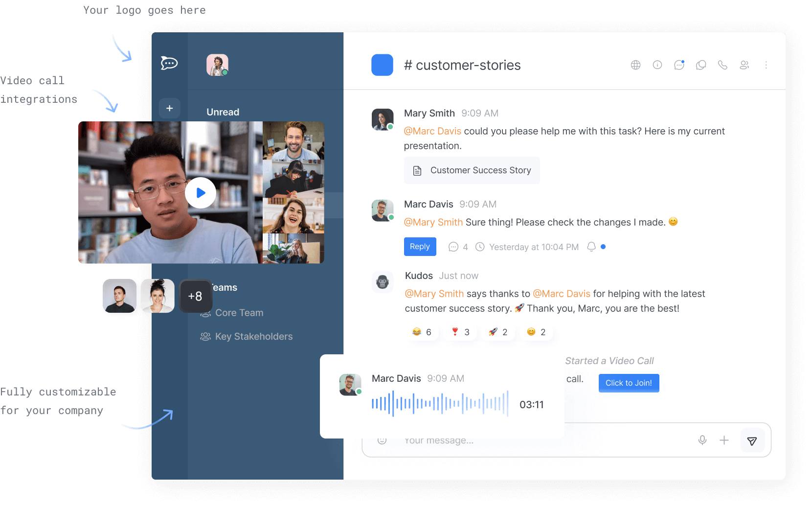The width and height of the screenshot is (812, 508).
Task: Open threads icon with blue dot
Action: 679,65
